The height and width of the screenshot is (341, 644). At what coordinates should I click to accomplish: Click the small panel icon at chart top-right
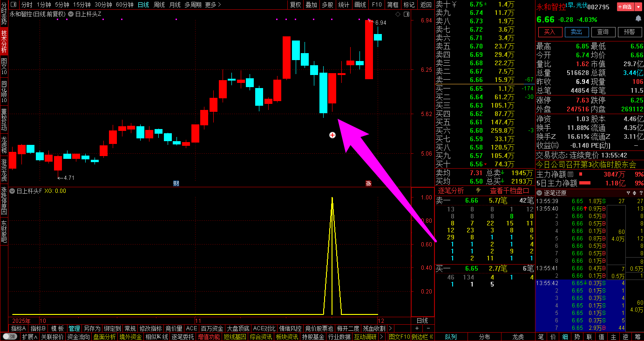coord(406,14)
